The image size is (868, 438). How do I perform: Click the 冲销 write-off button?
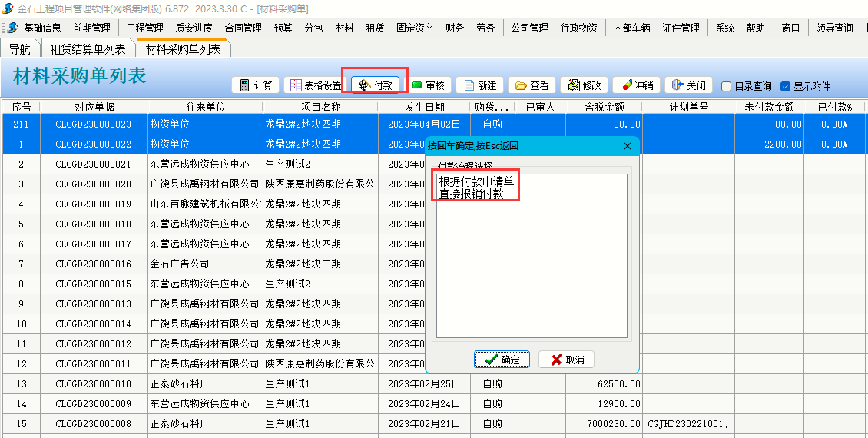pyautogui.click(x=637, y=85)
